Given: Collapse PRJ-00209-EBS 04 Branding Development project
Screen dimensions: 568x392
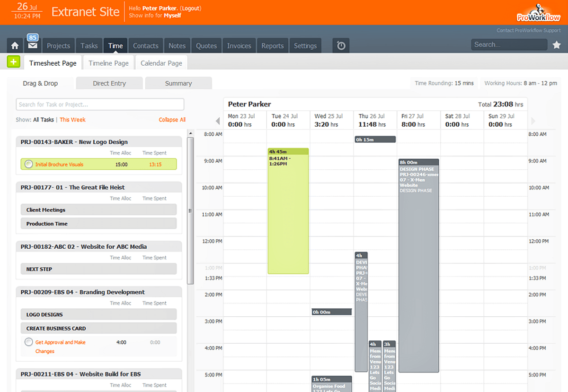Looking at the screenshot, I should point(99,292).
